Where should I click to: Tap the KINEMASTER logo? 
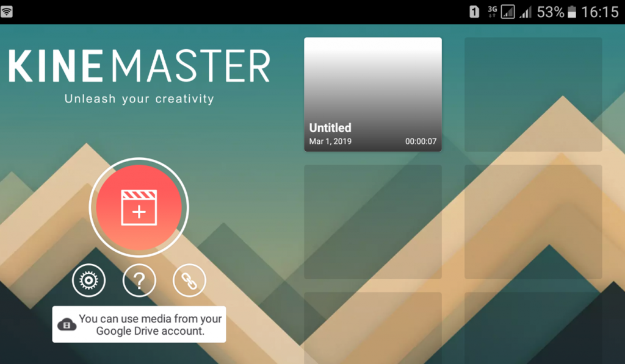[139, 66]
